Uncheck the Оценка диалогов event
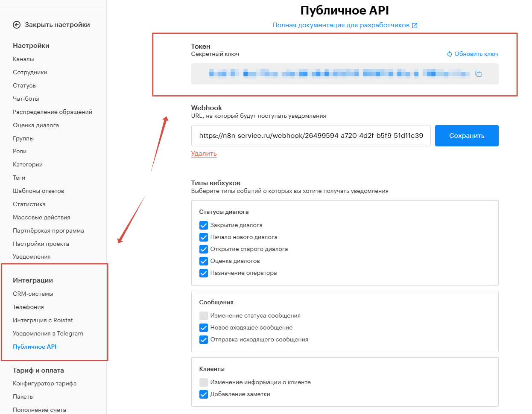532x414 pixels. (x=204, y=261)
